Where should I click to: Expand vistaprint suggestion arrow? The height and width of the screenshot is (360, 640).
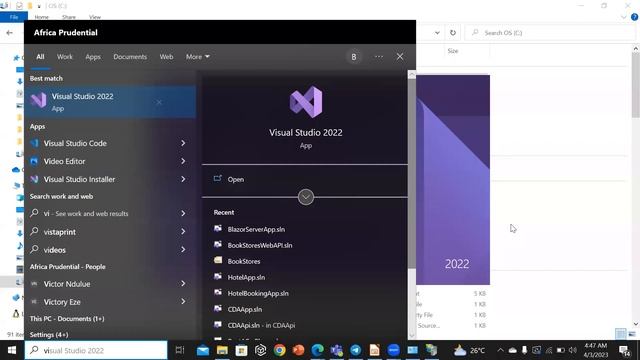(x=183, y=231)
